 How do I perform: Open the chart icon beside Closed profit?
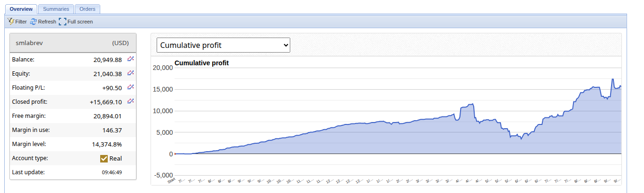131,101
